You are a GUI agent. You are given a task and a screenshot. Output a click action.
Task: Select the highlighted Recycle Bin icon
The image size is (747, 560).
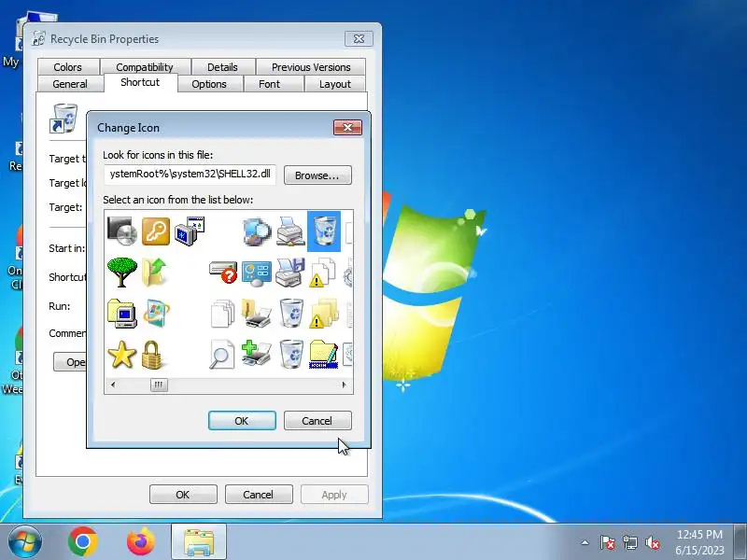[324, 231]
